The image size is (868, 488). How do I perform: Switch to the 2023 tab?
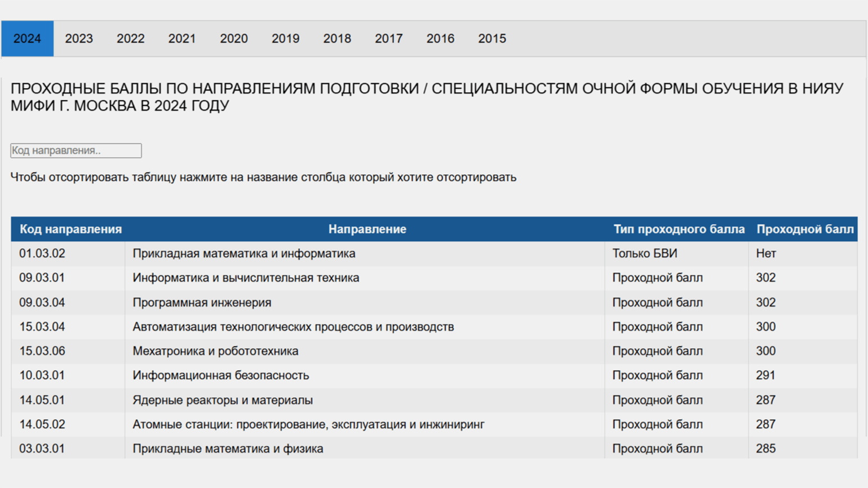(79, 39)
